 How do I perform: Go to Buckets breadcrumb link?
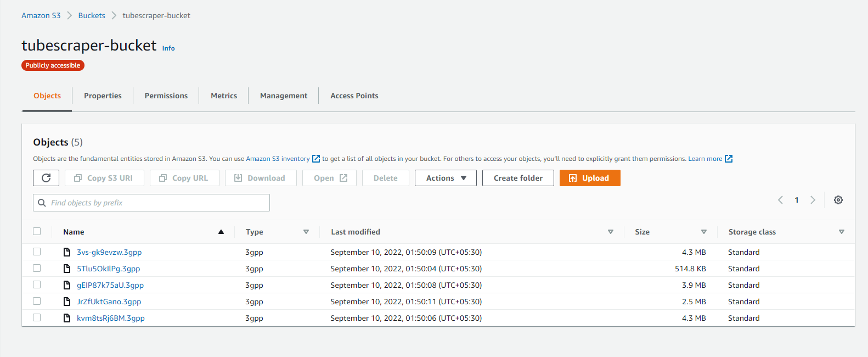pos(92,15)
